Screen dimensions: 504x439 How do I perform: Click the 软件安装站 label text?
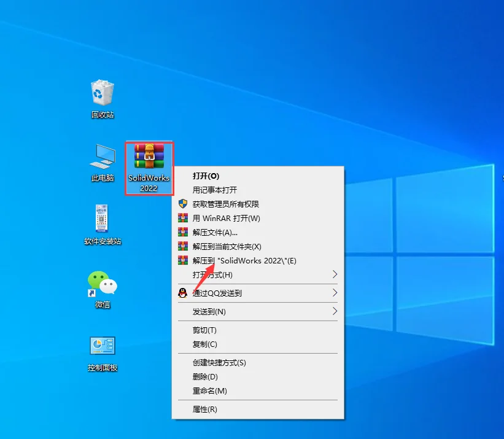pyautogui.click(x=103, y=241)
